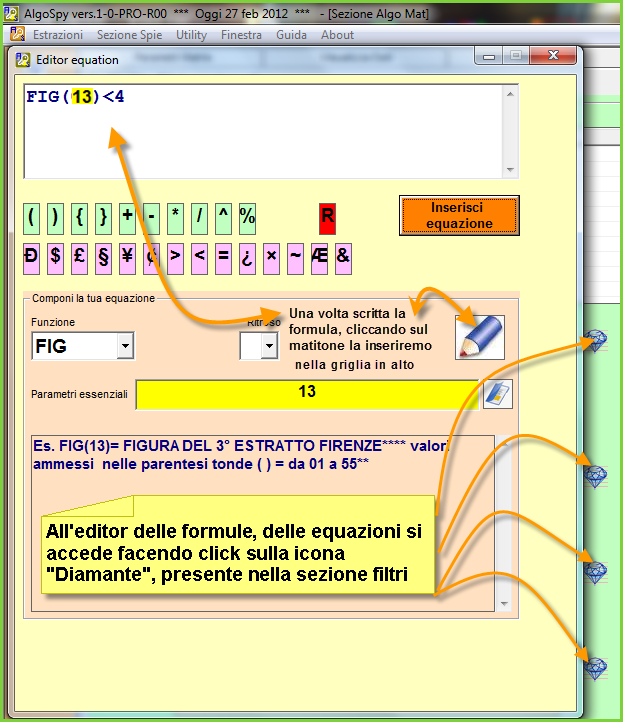Insert the equals sign key
623x722 pixels.
click(x=223, y=257)
